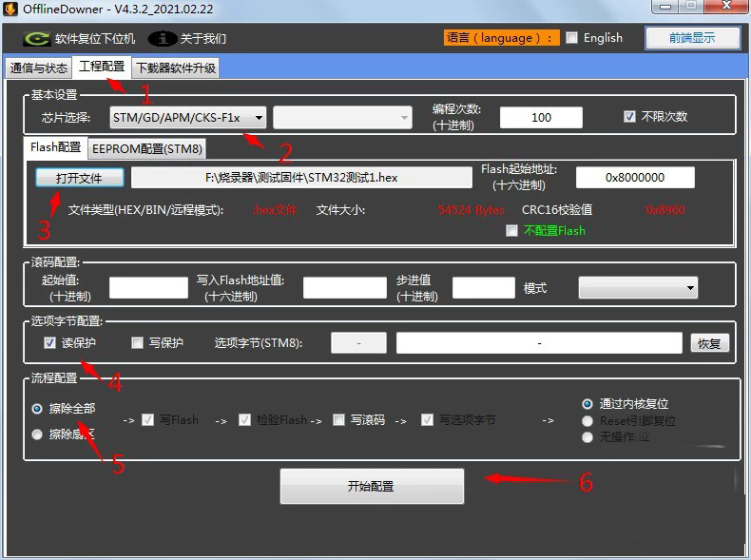Click the Flash起始地址 input field
The height and width of the screenshot is (560, 751).
point(635,178)
